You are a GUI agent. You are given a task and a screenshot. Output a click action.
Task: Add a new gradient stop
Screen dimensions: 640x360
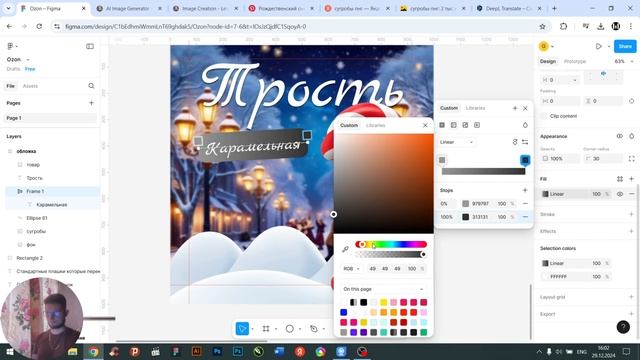coord(525,190)
